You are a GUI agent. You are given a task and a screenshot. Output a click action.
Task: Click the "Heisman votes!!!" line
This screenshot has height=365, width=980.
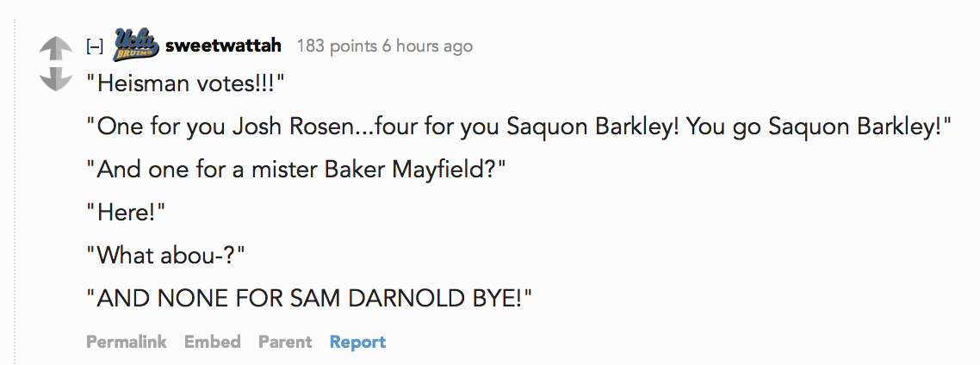point(186,84)
